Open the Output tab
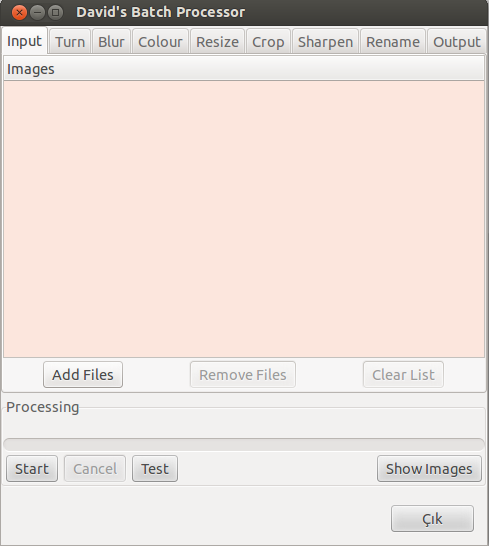This screenshot has width=489, height=546. [x=457, y=42]
